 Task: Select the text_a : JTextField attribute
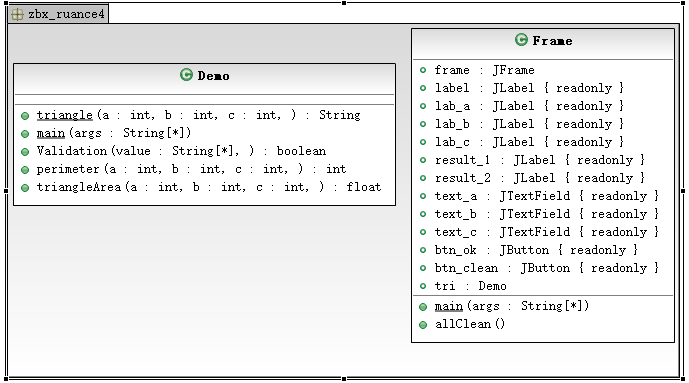[547, 196]
